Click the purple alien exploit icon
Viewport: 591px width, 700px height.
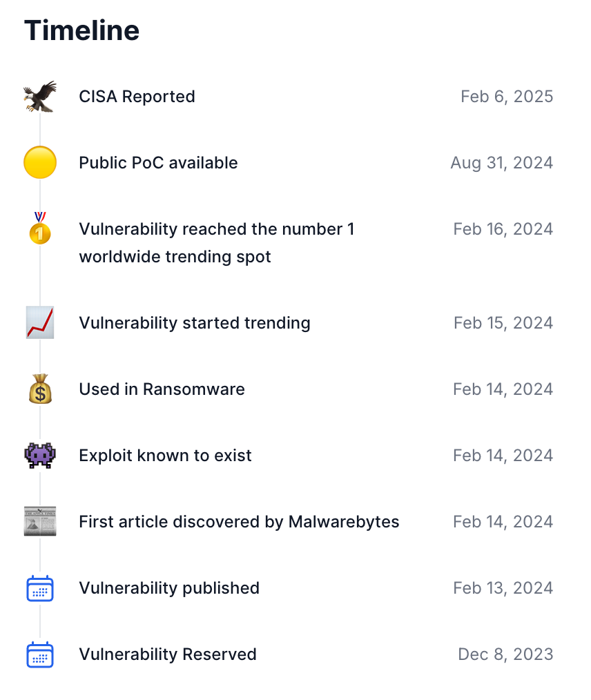[x=39, y=456]
